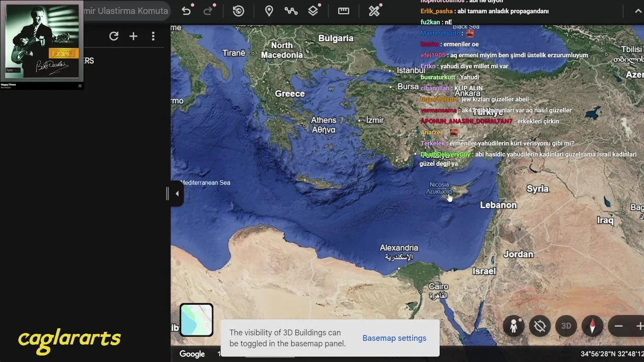Open the three-dot menu in side panel
Screen dimensions: 644x362
pyautogui.click(x=153, y=36)
